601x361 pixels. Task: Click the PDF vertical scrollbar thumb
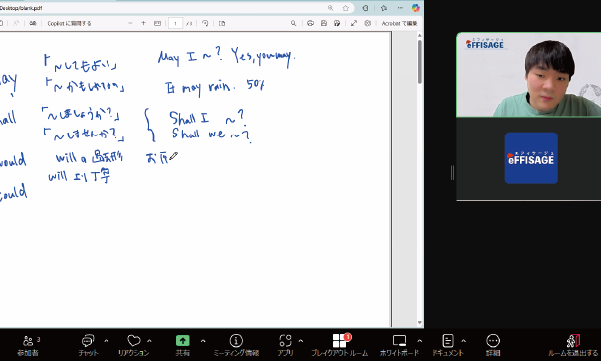pyautogui.click(x=420, y=62)
